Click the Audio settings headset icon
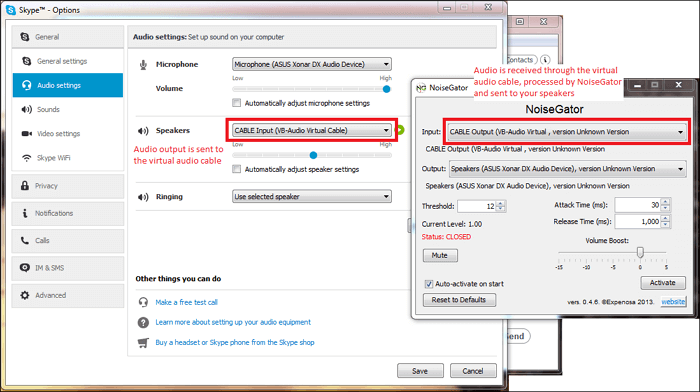 27,85
